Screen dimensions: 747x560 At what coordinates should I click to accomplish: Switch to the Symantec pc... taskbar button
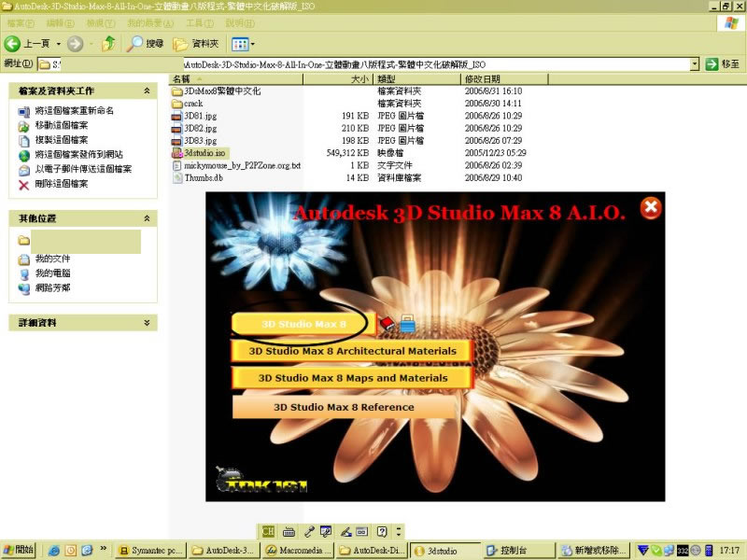[150, 551]
